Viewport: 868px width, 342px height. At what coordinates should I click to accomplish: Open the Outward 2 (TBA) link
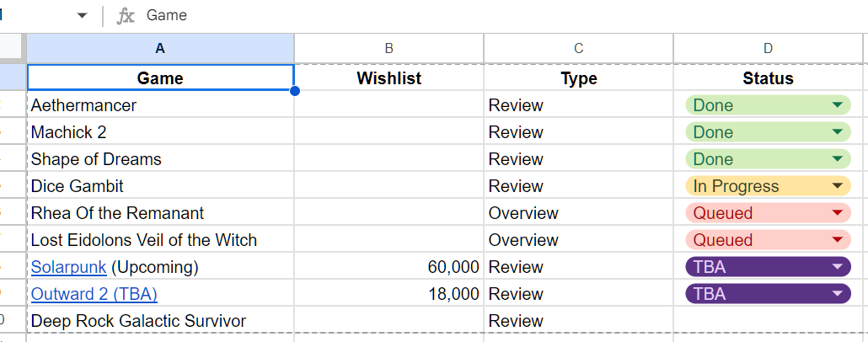tap(94, 295)
